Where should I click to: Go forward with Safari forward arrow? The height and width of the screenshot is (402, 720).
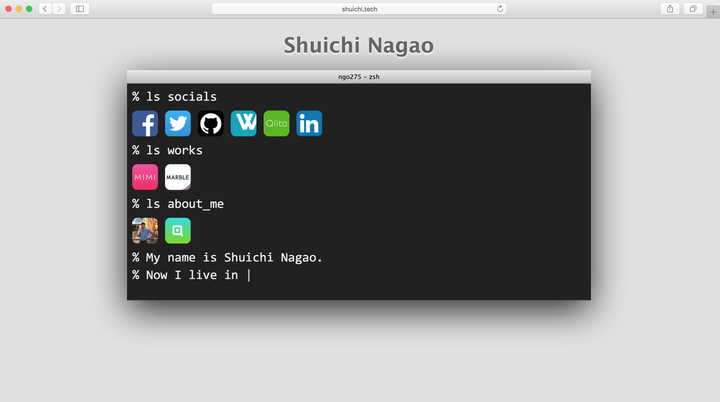point(59,9)
